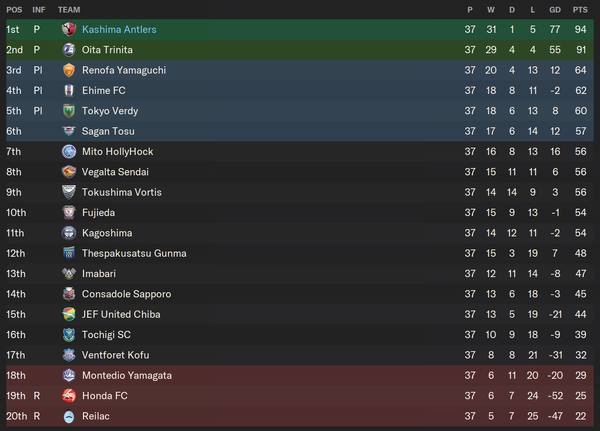The height and width of the screenshot is (431, 600).
Task: Click the TEAM column header
Action: point(69,10)
